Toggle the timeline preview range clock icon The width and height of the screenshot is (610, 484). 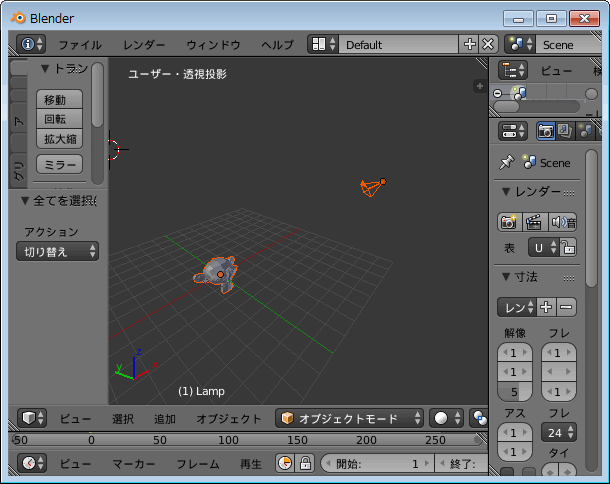point(285,463)
